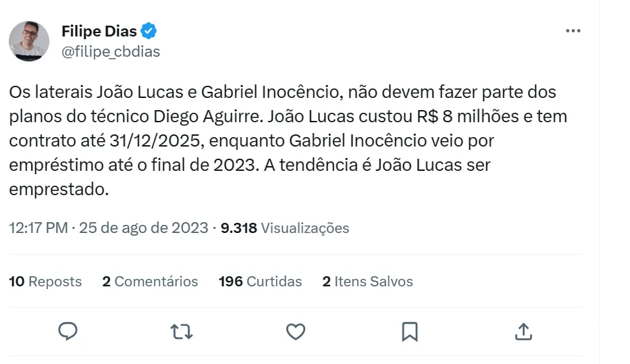Image resolution: width=630 pixels, height=364 pixels.
Task: Show the list of 10 Reposts
Action: point(45,282)
